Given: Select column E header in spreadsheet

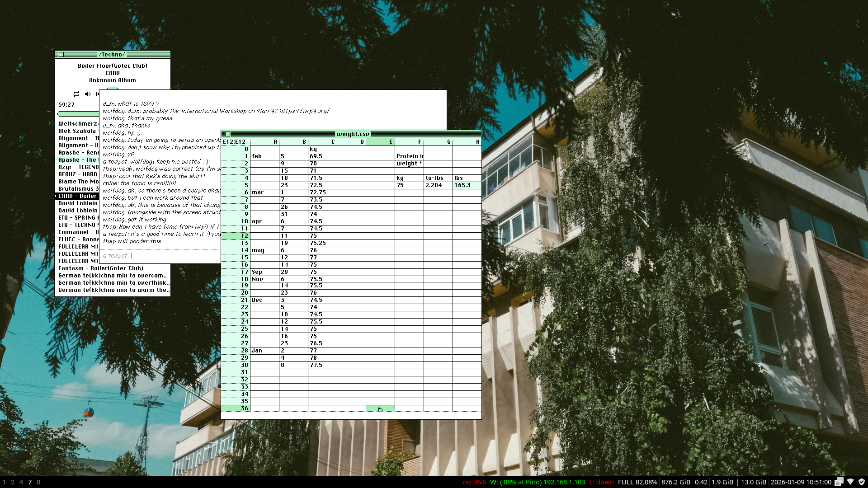Looking at the screenshot, I should tap(380, 142).
